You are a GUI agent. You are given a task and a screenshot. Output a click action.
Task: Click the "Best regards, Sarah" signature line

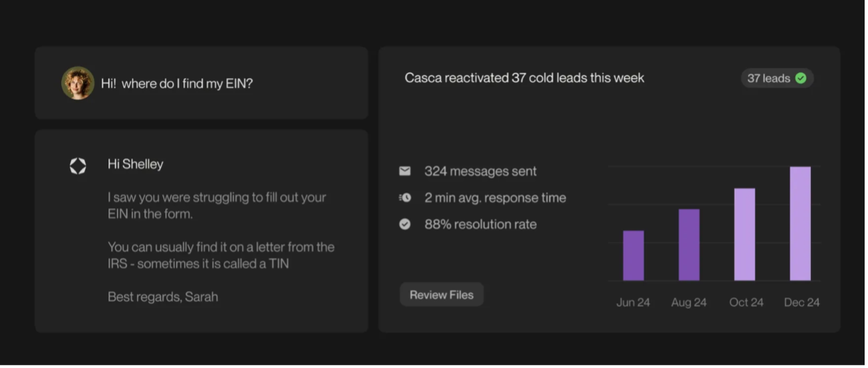163,296
